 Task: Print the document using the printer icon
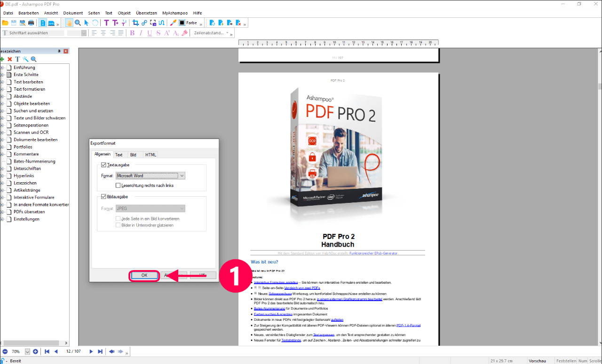click(x=31, y=23)
